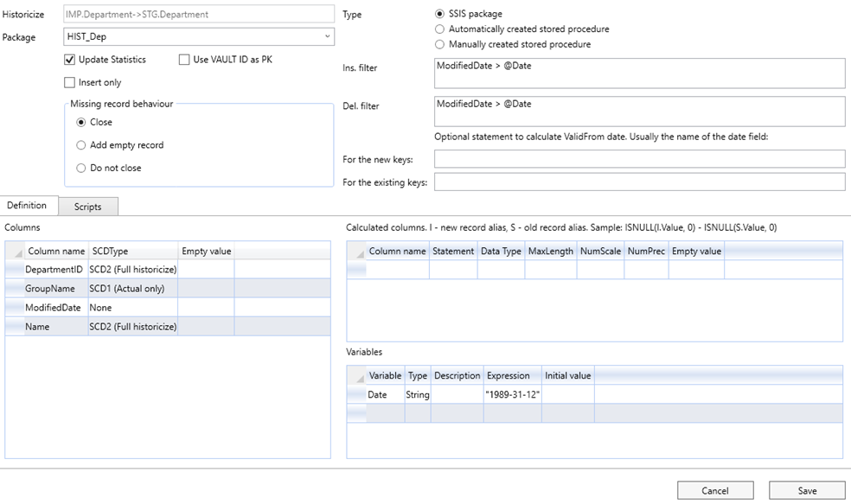The height and width of the screenshot is (504, 851).
Task: Select the Definition tab
Action: pyautogui.click(x=27, y=206)
